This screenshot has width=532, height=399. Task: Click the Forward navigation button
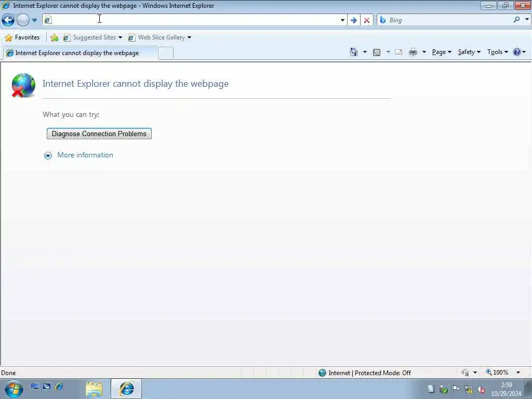pyautogui.click(x=23, y=20)
